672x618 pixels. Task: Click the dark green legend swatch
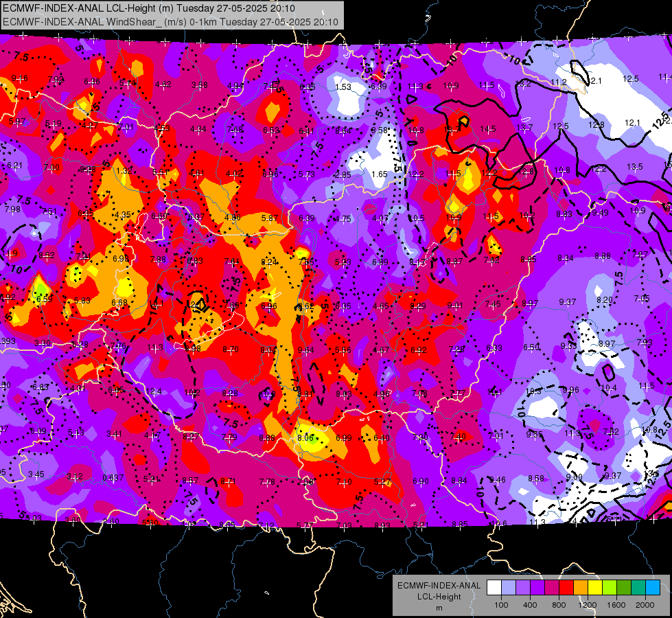[x=624, y=588]
